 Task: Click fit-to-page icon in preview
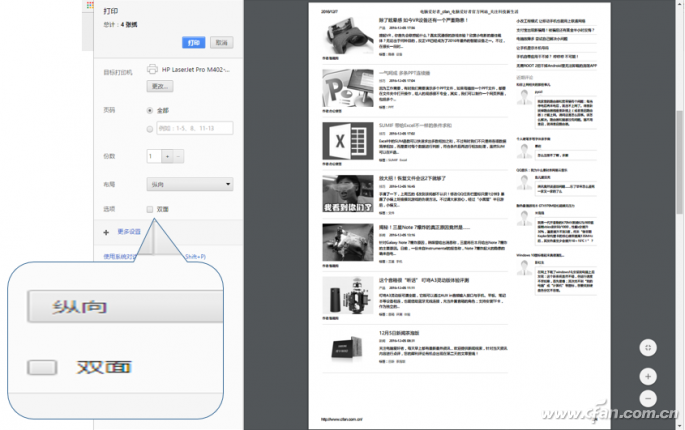(648, 347)
